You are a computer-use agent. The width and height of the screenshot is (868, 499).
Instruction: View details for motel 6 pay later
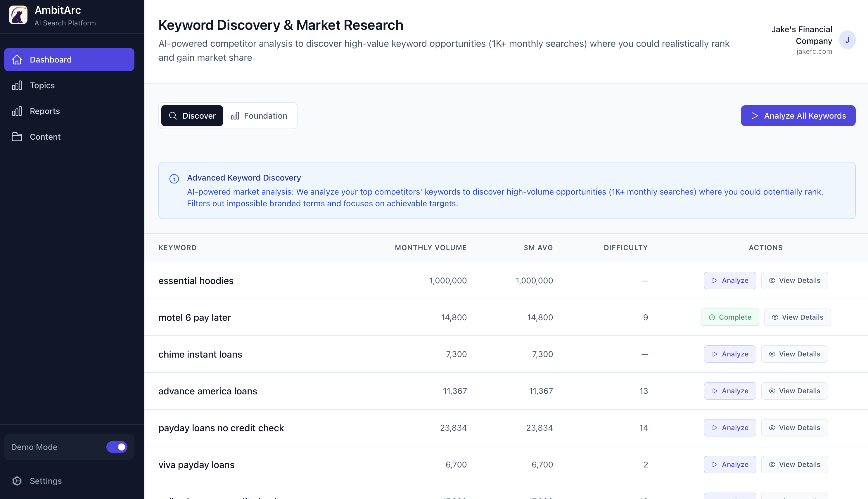[797, 317]
